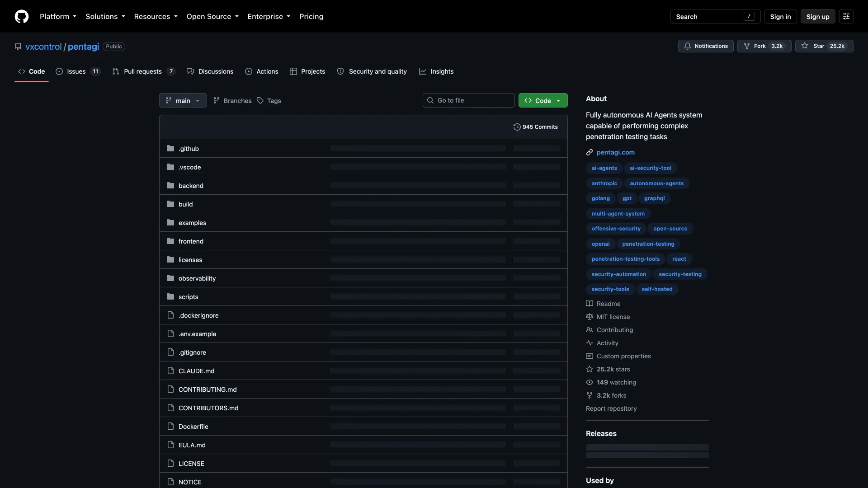Open the Dockerfile file

click(193, 427)
